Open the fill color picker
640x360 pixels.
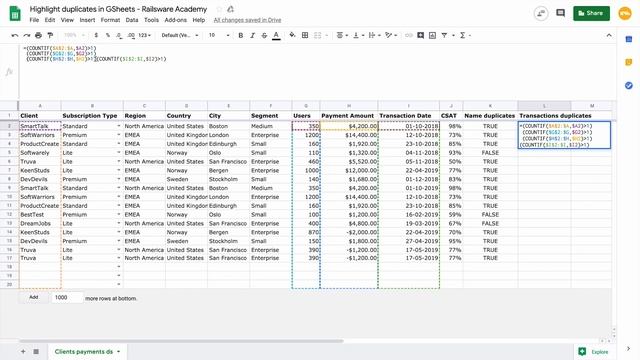pyautogui.click(x=292, y=36)
